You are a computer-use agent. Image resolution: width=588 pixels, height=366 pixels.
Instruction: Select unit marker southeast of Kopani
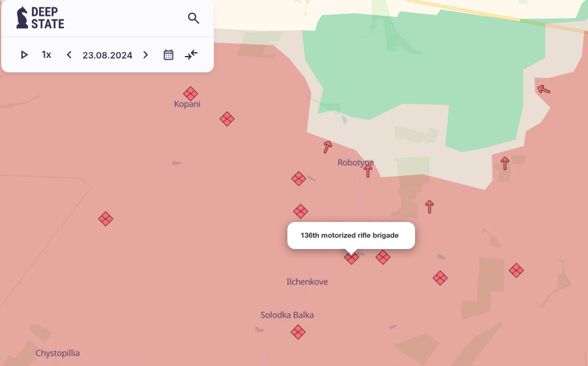pos(227,119)
